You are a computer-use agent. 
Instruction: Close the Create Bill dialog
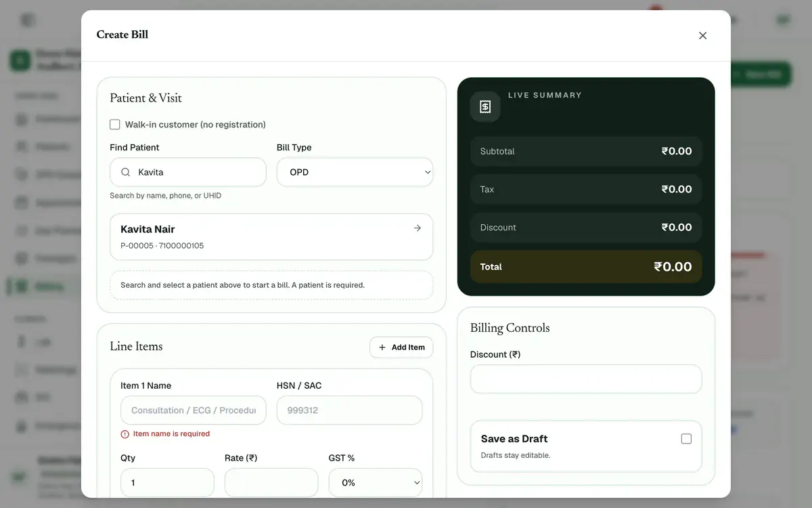click(702, 35)
